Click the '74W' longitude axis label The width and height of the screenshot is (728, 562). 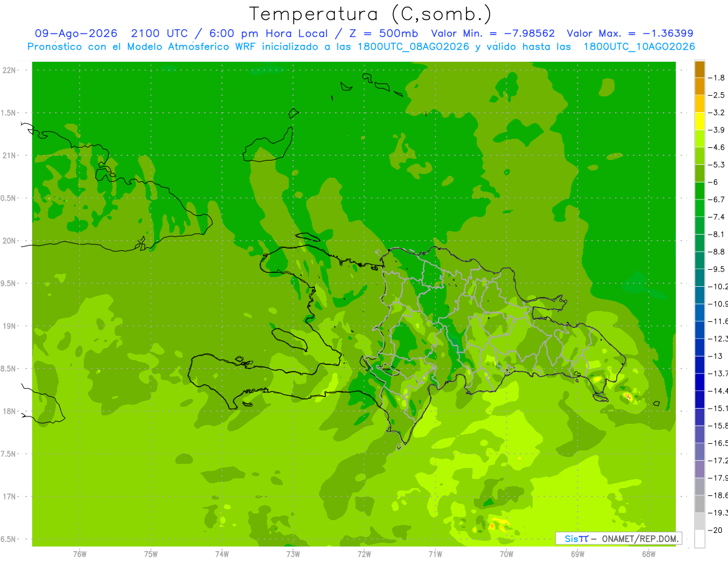tap(221, 554)
